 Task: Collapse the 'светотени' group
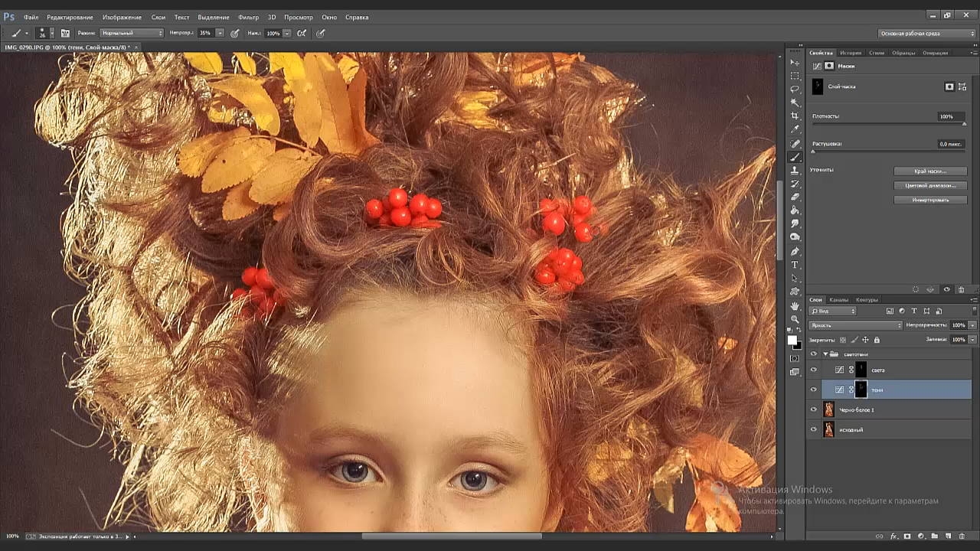pos(825,354)
